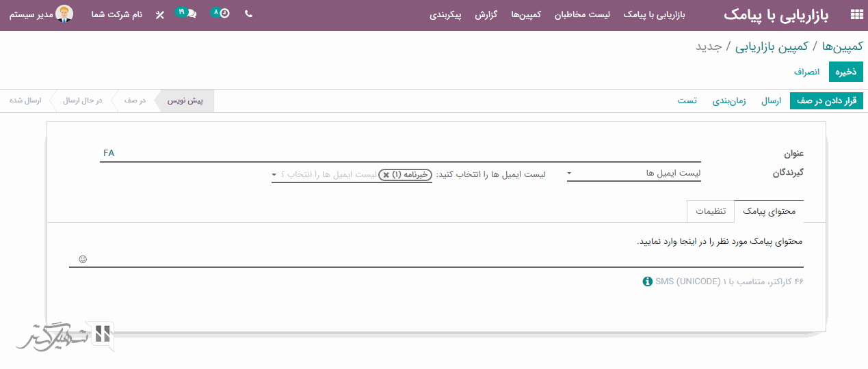Open the نام شرکت شما company switcher
This screenshot has width=868, height=369.
[117, 14]
